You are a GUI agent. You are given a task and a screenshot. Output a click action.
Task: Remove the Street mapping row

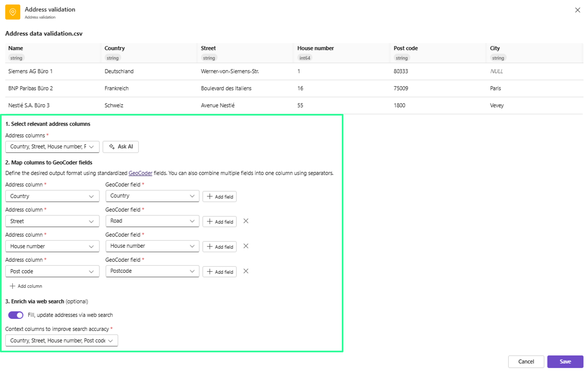[x=246, y=221]
